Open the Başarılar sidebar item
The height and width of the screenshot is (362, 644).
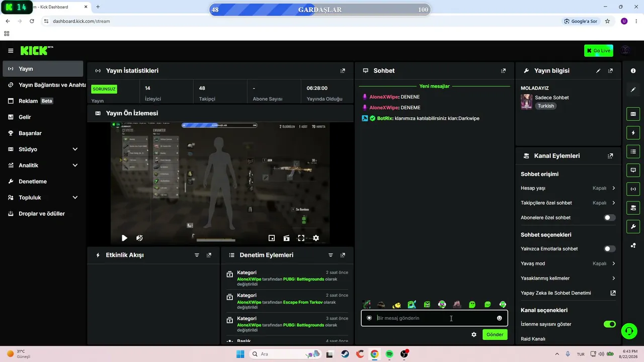coord(43,133)
